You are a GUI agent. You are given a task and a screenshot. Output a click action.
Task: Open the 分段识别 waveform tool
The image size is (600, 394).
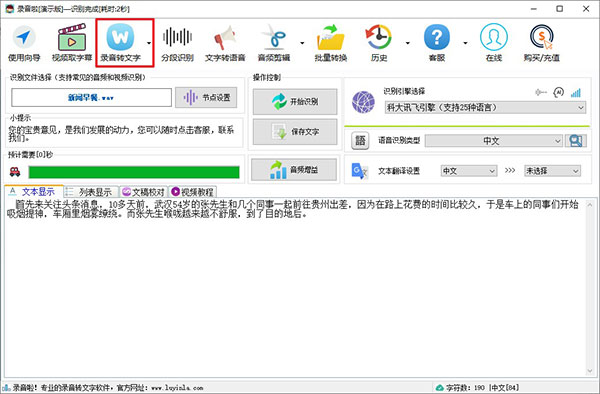[x=177, y=43]
